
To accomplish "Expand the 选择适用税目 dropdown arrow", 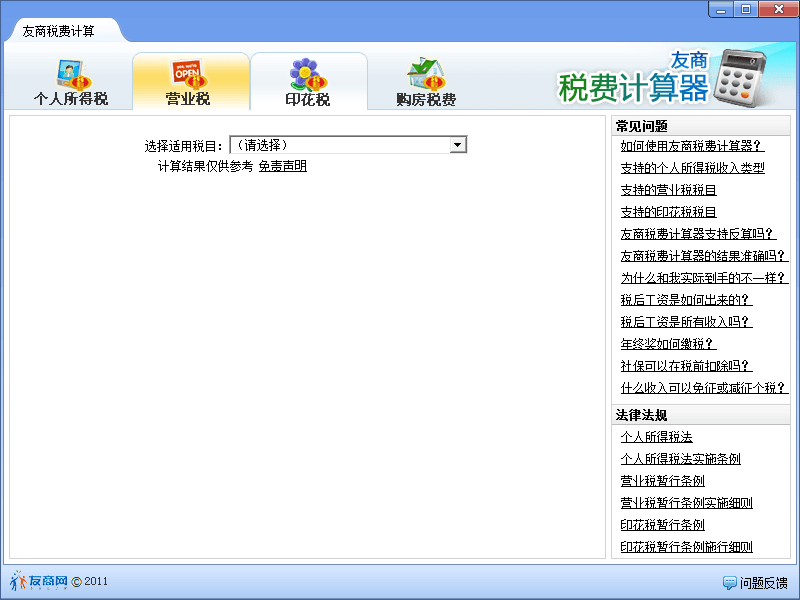I will 458,145.
